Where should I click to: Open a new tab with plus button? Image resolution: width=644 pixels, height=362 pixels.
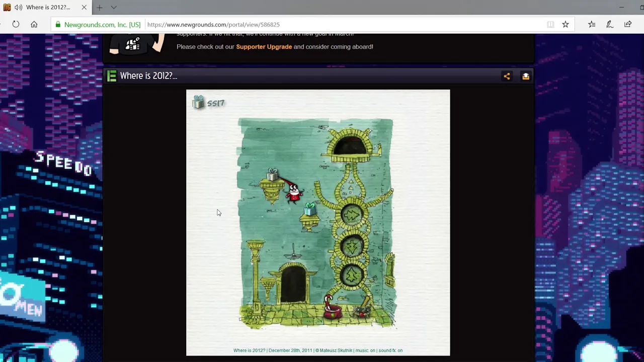(100, 7)
